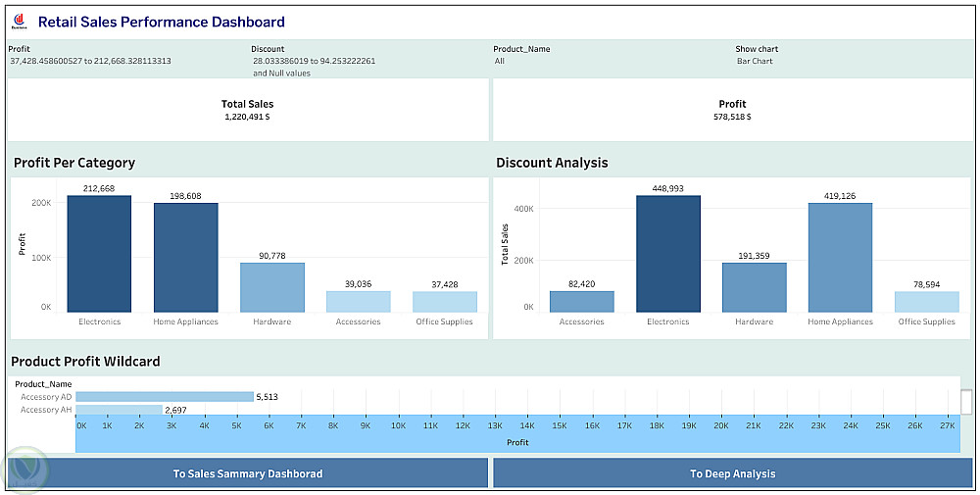980x495 pixels.
Task: Click the Accessory AD product bar
Action: click(x=164, y=397)
